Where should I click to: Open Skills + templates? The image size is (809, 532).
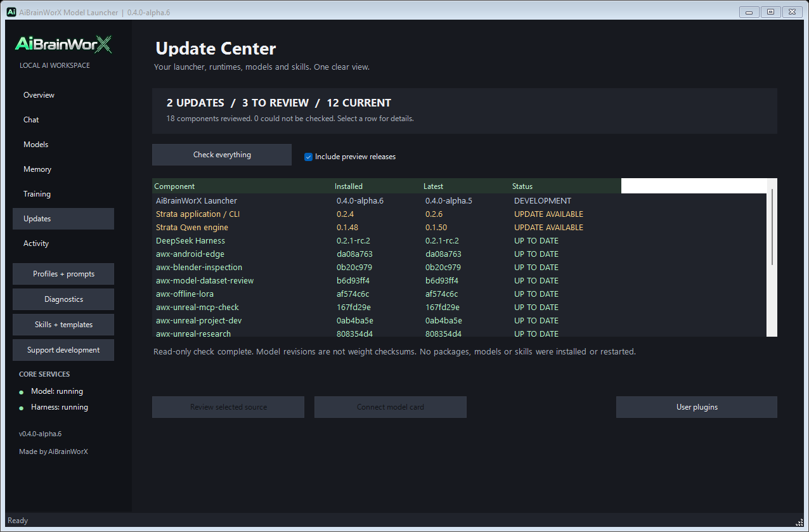[63, 325]
